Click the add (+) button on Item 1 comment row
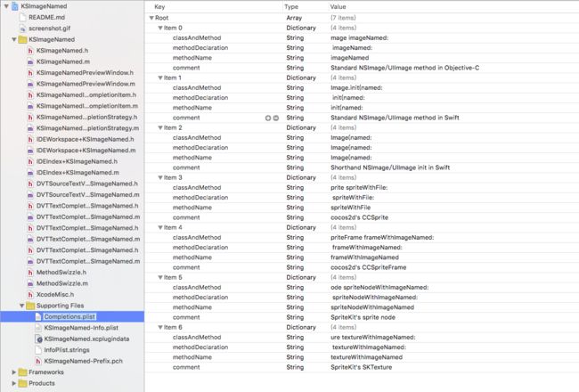This screenshot has width=579, height=392. tap(268, 118)
